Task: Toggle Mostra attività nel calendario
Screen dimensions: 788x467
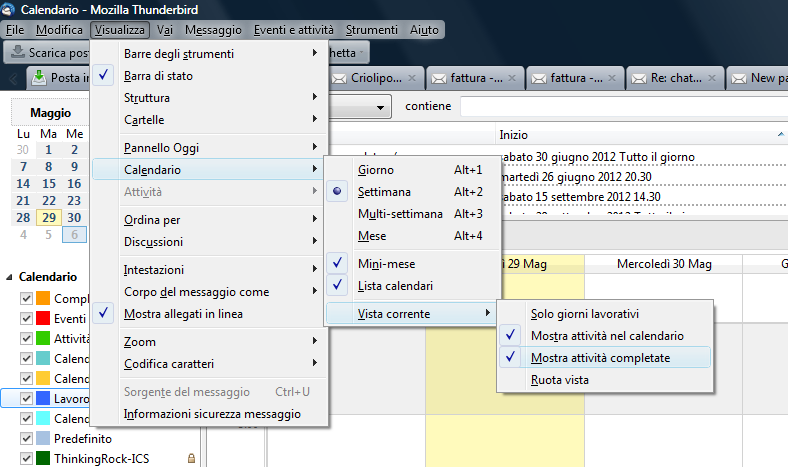Action: 605,336
